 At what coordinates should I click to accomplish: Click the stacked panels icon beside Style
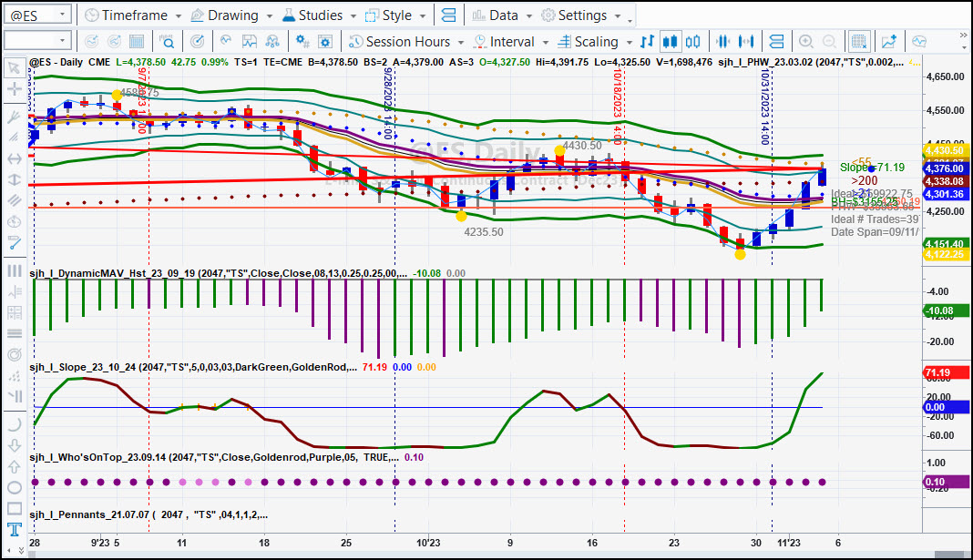(x=448, y=15)
